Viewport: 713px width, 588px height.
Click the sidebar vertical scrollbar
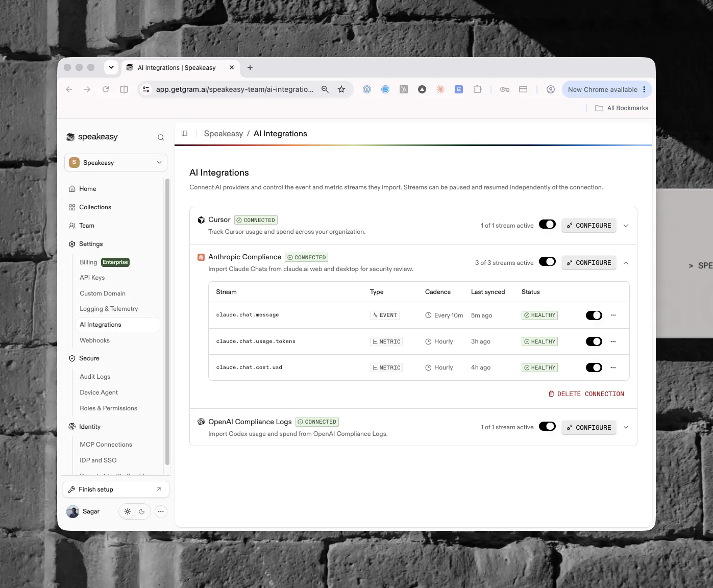pos(167,322)
